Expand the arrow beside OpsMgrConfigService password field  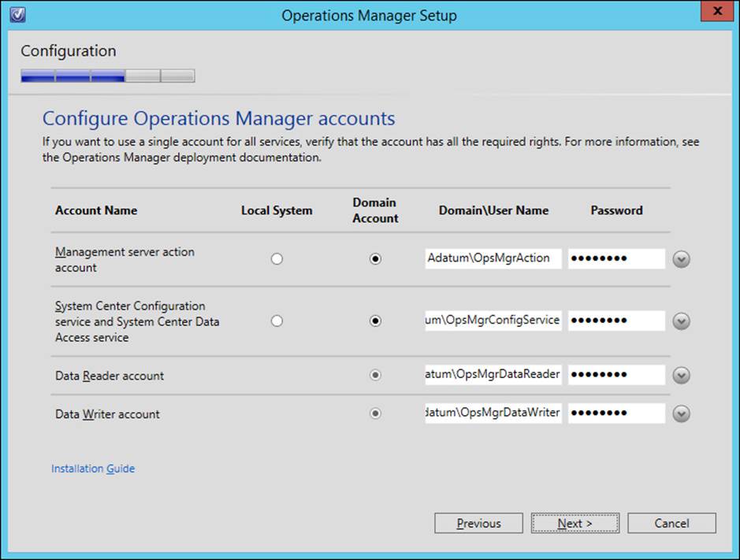click(x=681, y=321)
